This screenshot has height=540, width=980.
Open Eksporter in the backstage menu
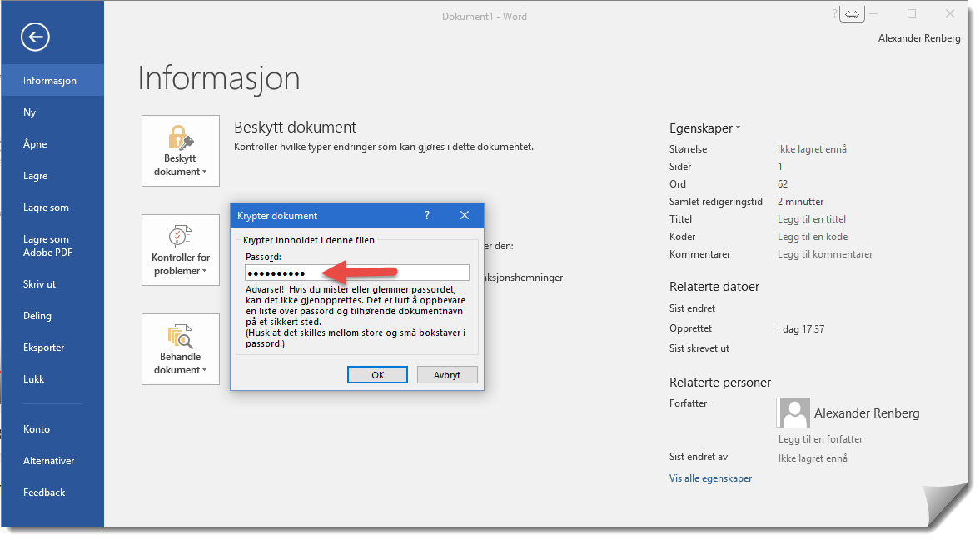click(x=43, y=347)
